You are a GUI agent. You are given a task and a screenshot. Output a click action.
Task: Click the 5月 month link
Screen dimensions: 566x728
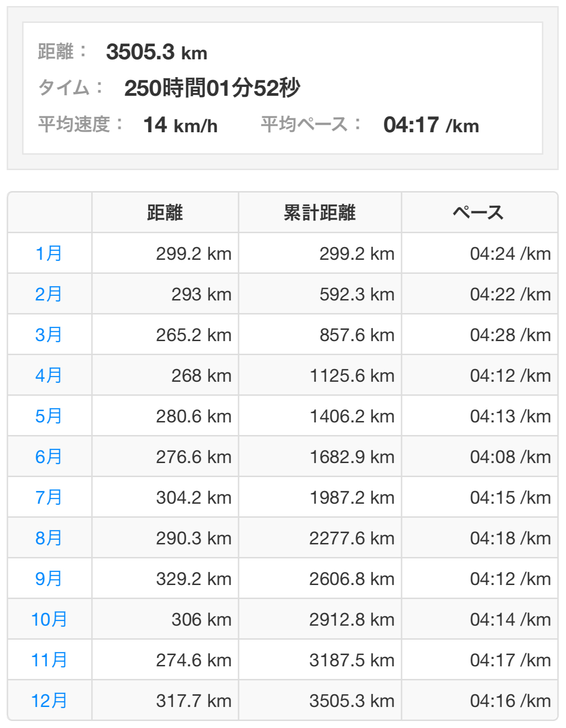pos(49,416)
